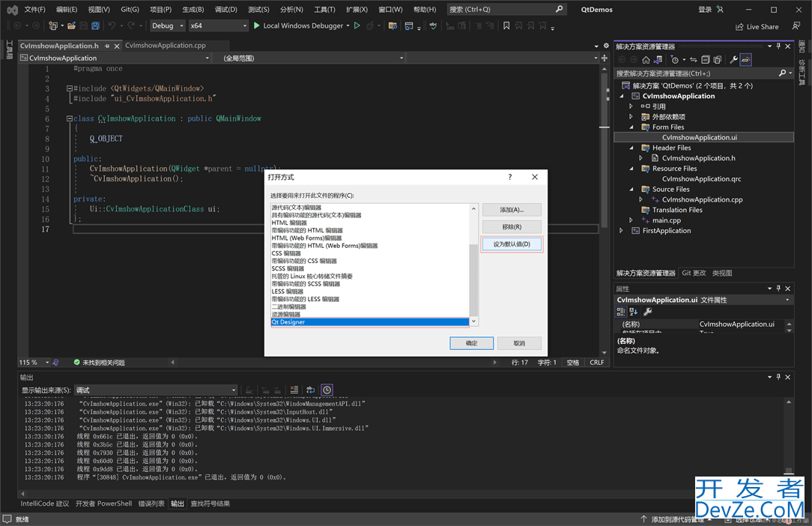The height and width of the screenshot is (526, 812).
Task: Collapse All icon in Solution Explorer toolbar
Action: point(706,60)
